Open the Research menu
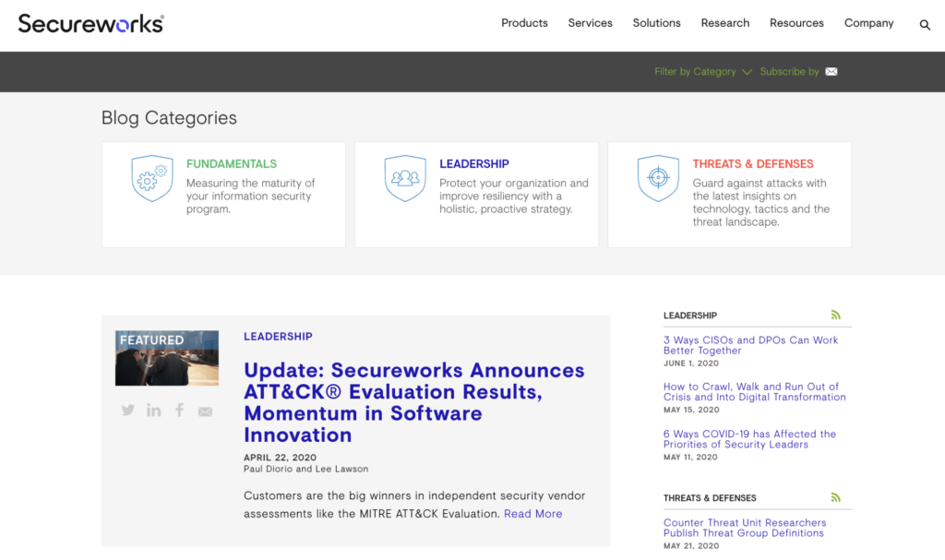The image size is (945, 560). click(x=725, y=23)
